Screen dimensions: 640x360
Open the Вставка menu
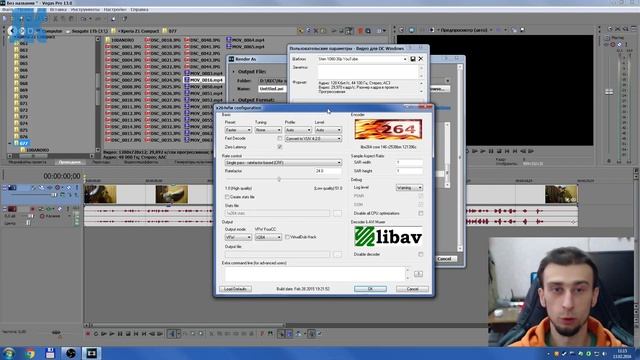[x=58, y=9]
